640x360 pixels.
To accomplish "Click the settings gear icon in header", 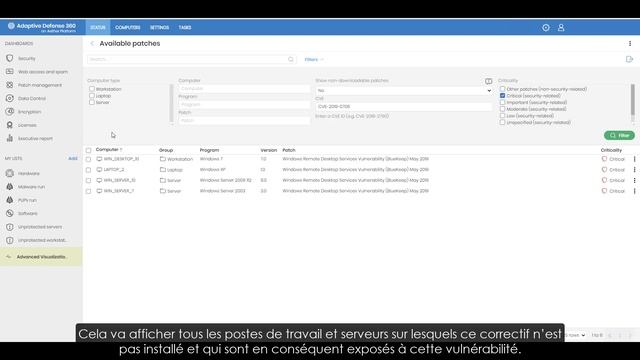I will coord(546,27).
